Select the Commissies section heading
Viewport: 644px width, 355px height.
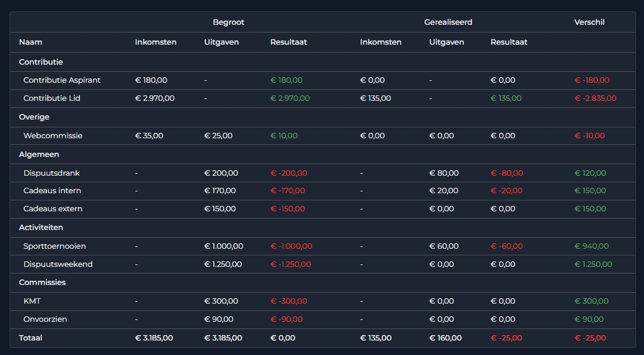point(42,283)
